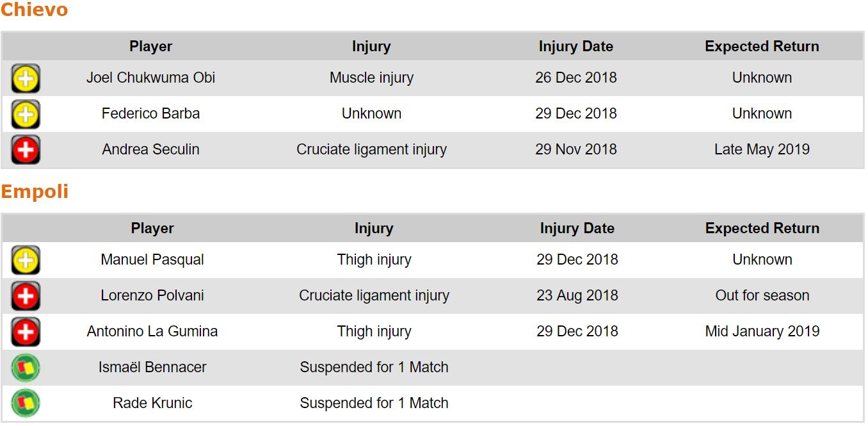Click Player column header in Chievo table

(x=151, y=47)
